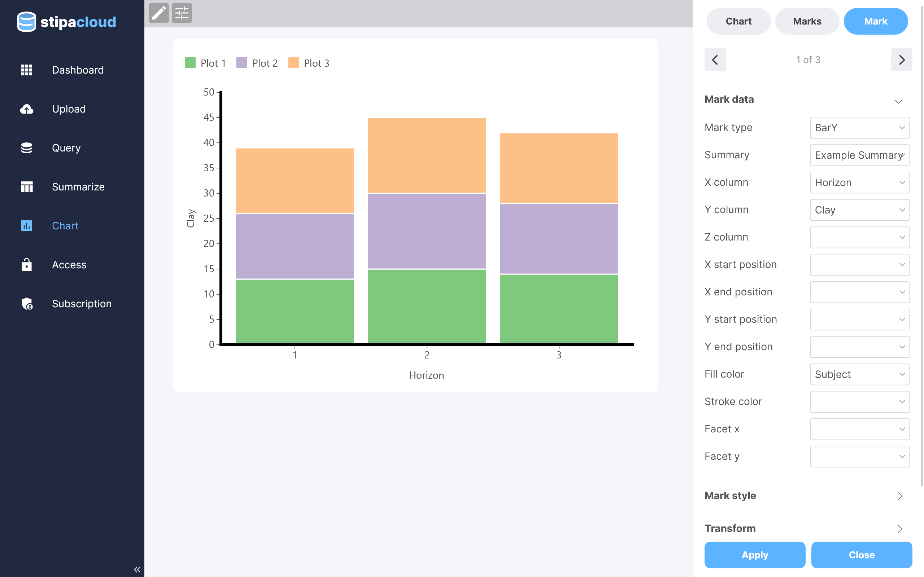The height and width of the screenshot is (577, 924).
Task: Click the pencil edit icon in toolbar
Action: point(158,13)
